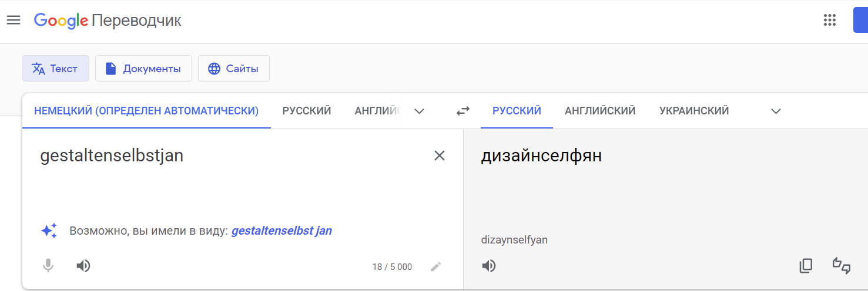The width and height of the screenshot is (868, 291).
Task: Select Русский as the source language
Action: 307,111
